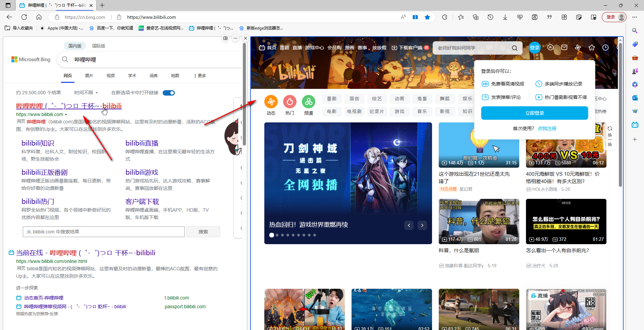Click 立即登录 button in popup
This screenshot has height=330, width=644.
click(x=534, y=113)
